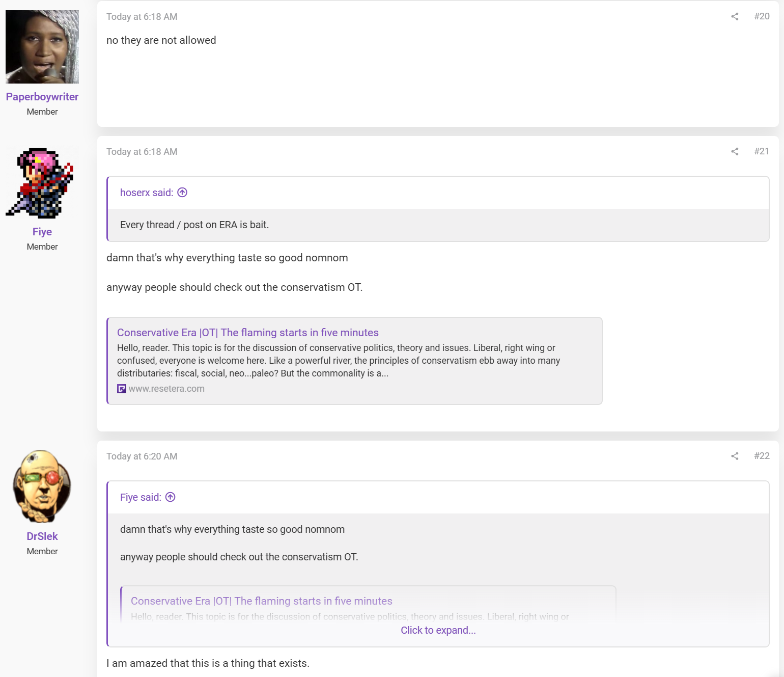Share post #20 via share icon
Screen dimensions: 784x677
click(735, 16)
